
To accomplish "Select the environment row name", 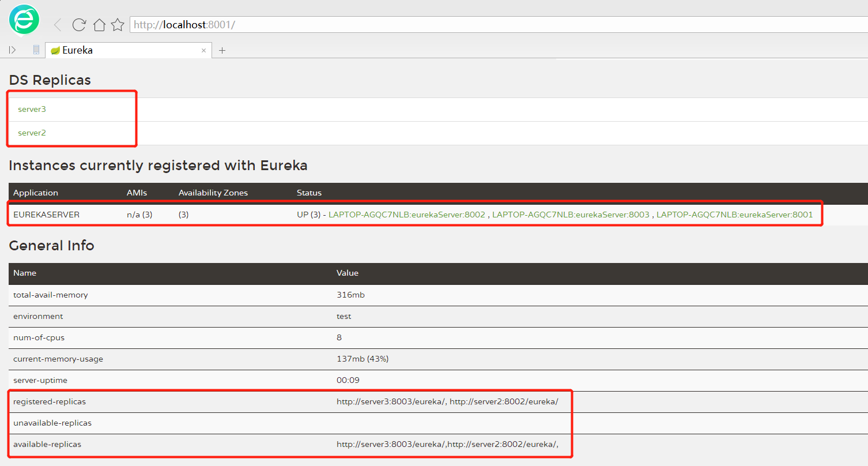I will tap(38, 316).
